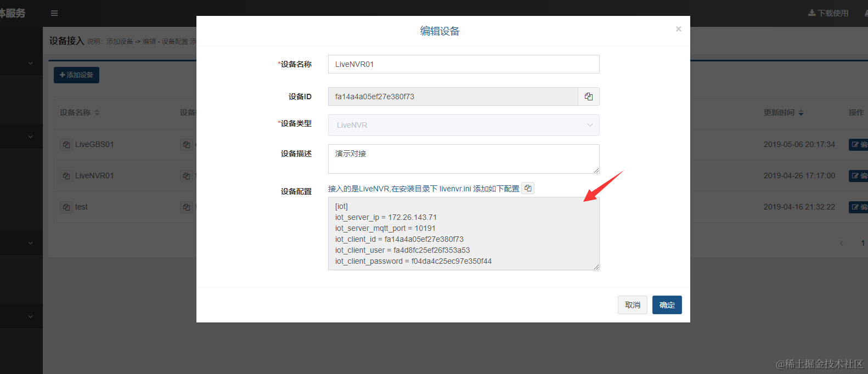Click the 添加设备 add device button

76,75
